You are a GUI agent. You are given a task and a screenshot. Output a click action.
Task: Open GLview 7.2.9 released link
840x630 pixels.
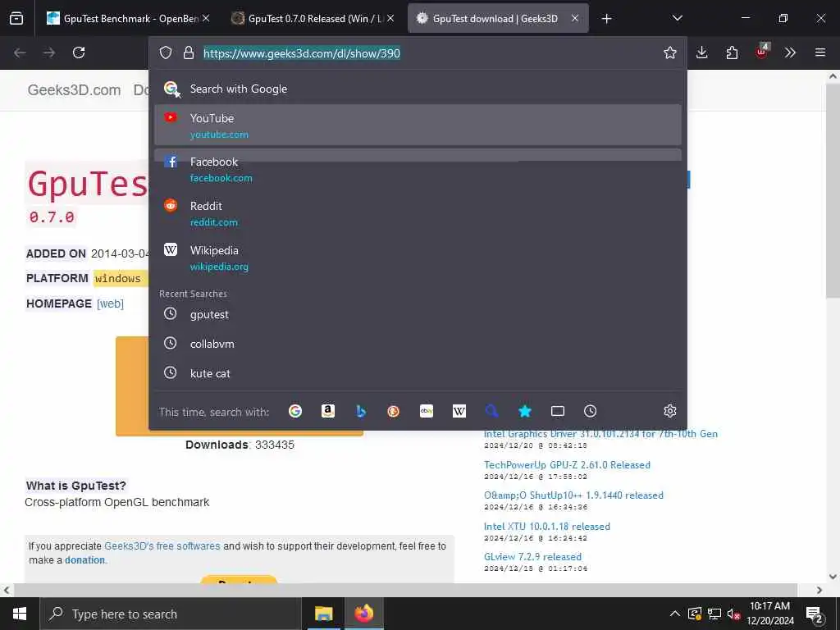click(532, 557)
